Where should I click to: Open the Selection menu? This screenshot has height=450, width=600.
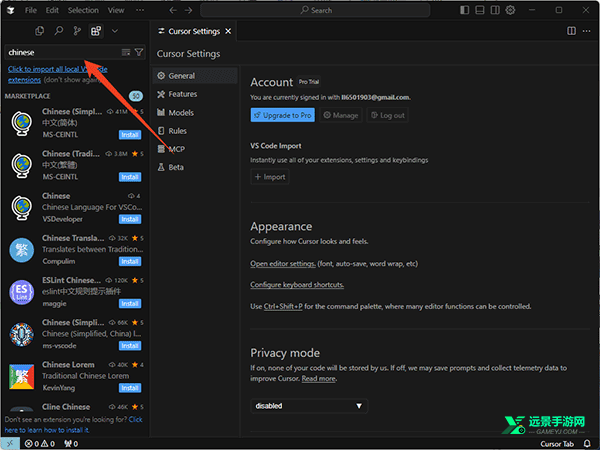click(x=83, y=10)
